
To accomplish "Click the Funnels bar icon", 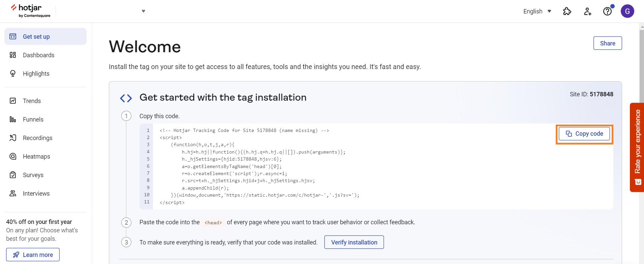I will click(13, 119).
